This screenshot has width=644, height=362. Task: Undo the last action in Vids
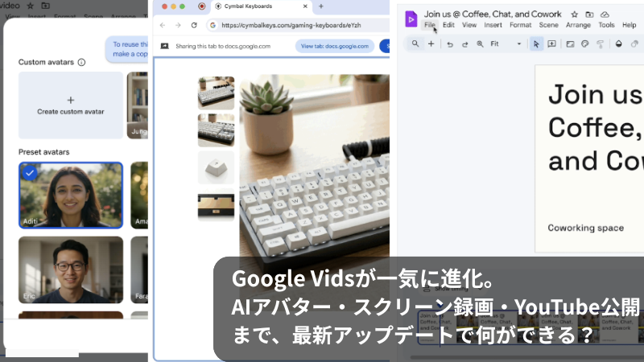(450, 43)
